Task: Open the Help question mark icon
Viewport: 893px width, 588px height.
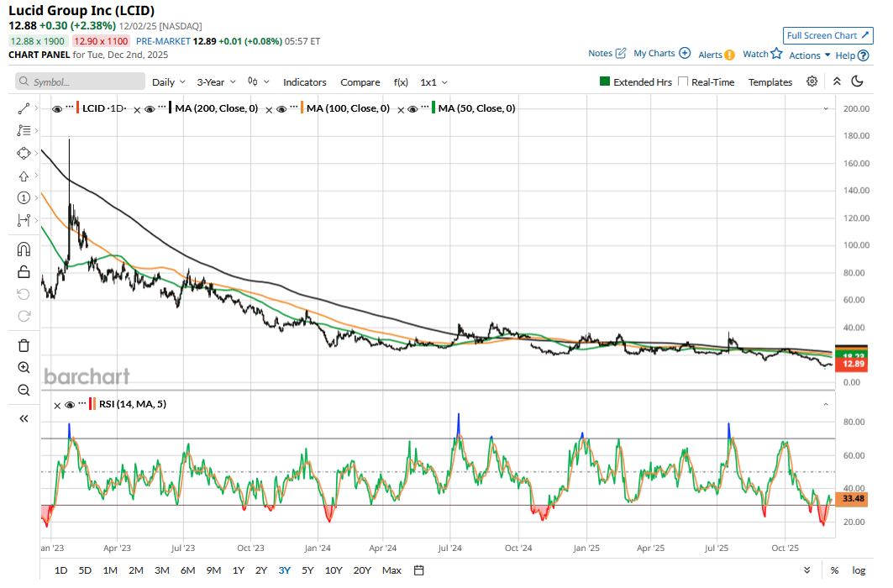Action: (864, 55)
